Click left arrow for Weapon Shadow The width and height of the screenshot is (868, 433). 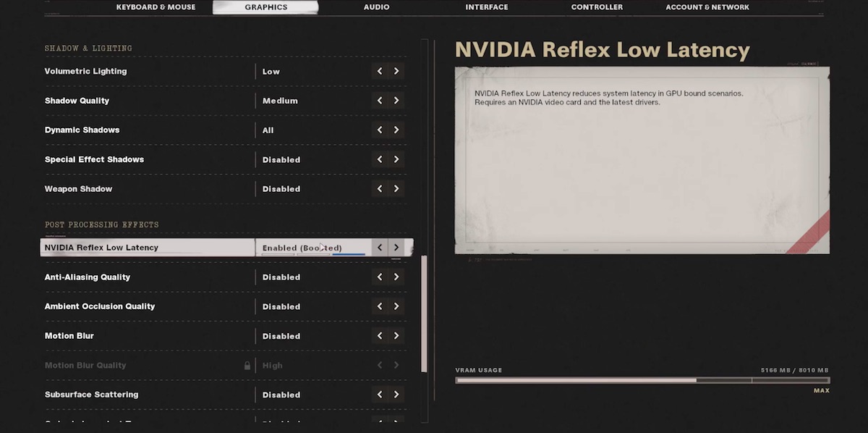380,189
